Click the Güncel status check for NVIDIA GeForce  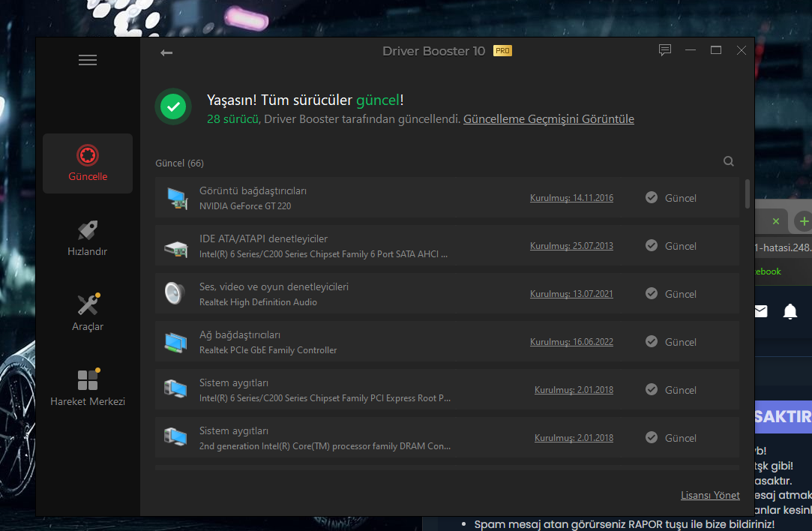coord(652,197)
